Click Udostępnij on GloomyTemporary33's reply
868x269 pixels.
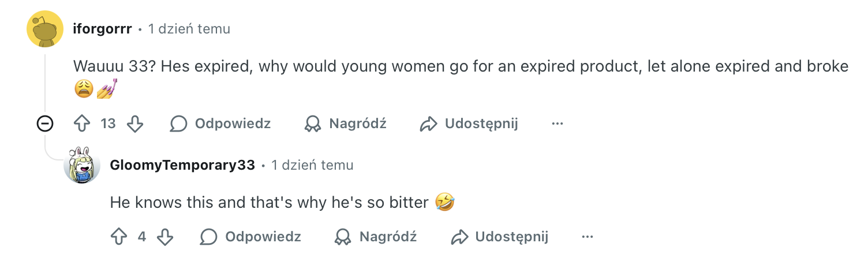click(499, 237)
